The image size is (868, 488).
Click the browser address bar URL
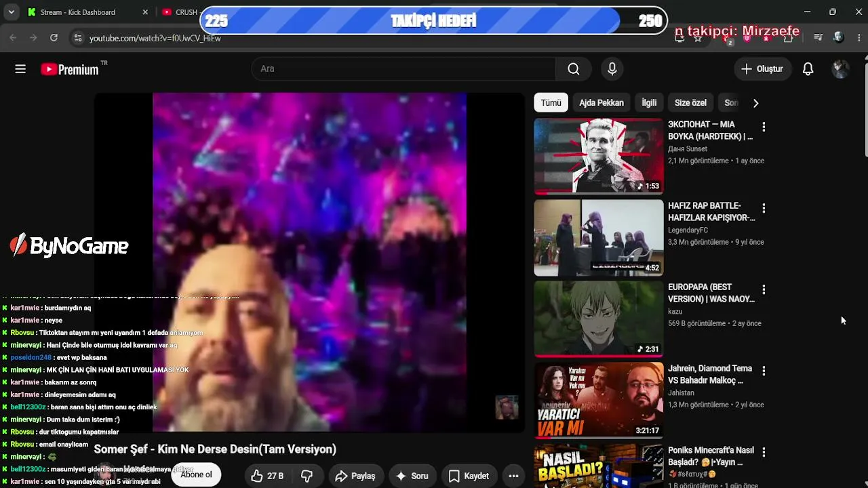point(155,39)
